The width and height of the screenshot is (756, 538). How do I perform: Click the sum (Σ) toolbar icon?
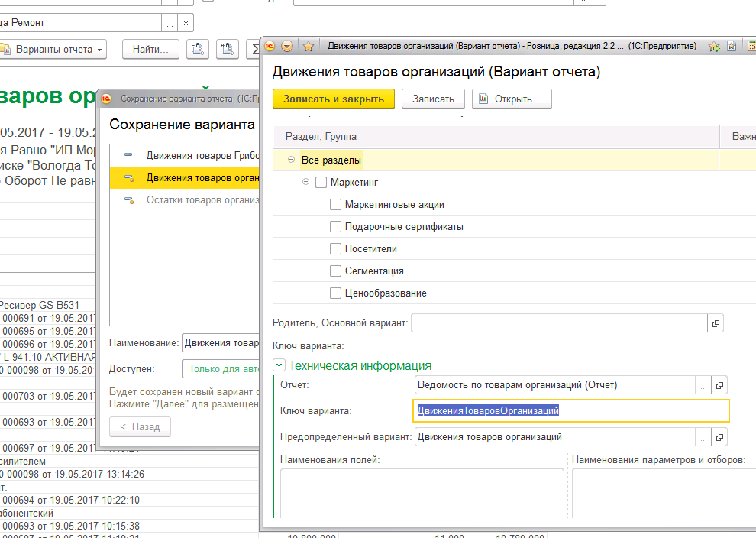tap(255, 50)
